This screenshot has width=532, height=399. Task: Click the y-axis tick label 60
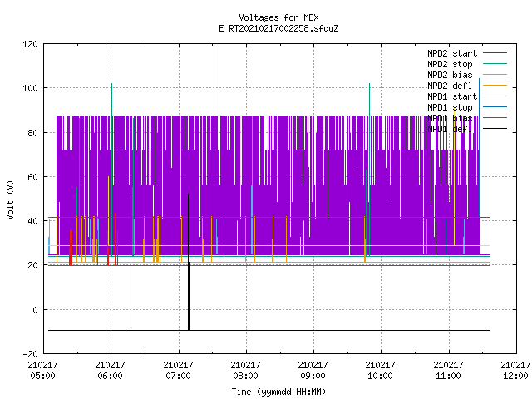pos(33,177)
